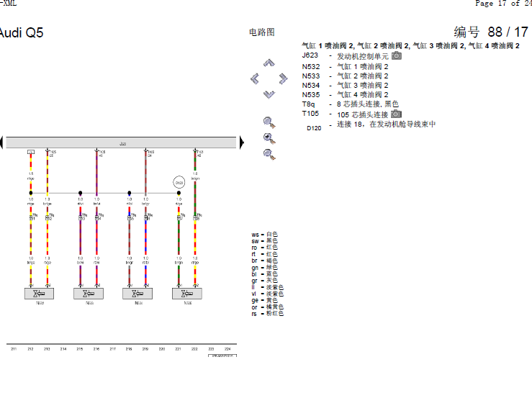Click the legend entry gr - 灰色
Image resolution: width=532 pixels, height=416 pixels.
click(265, 281)
